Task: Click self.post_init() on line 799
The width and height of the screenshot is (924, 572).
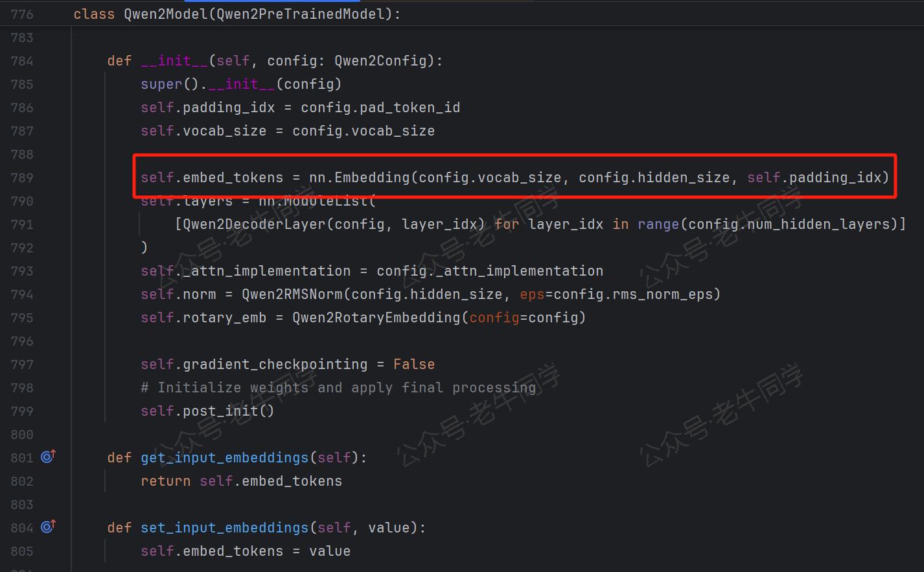Action: 207,411
